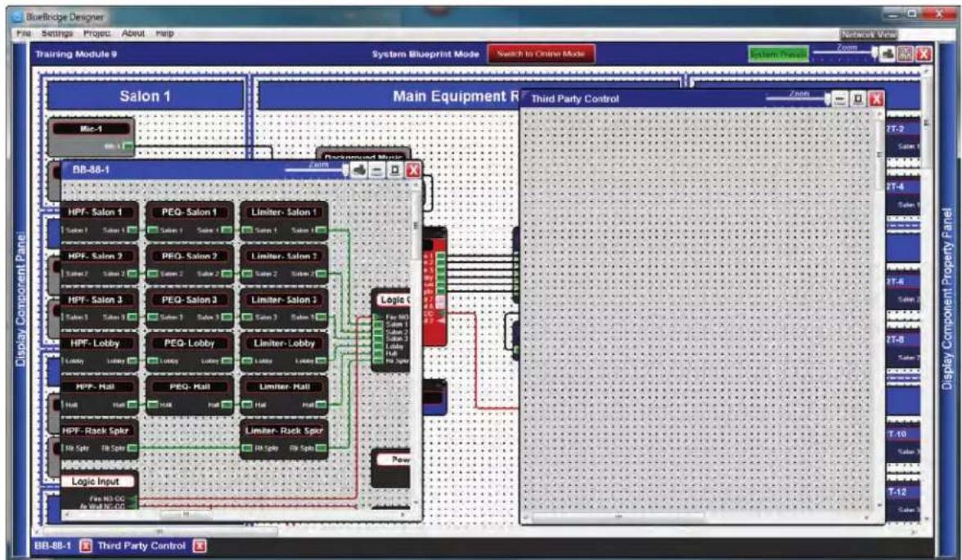The image size is (962, 560).
Task: Open the About menu
Action: [x=133, y=34]
